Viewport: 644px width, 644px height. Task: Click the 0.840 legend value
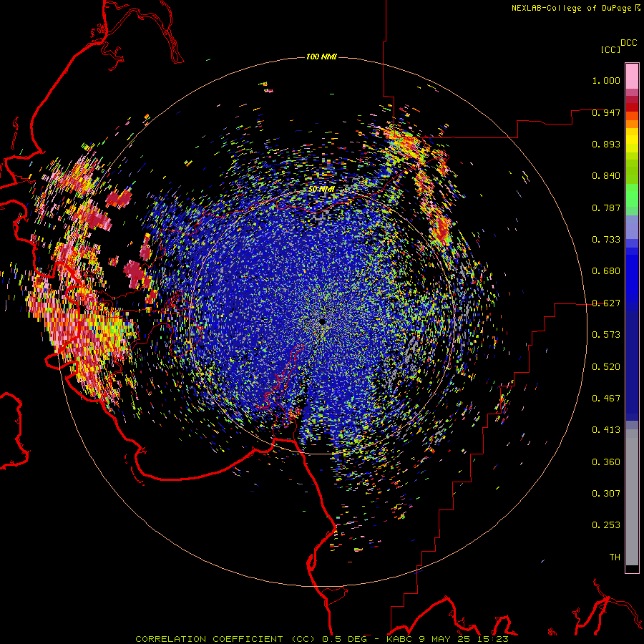[x=606, y=176]
